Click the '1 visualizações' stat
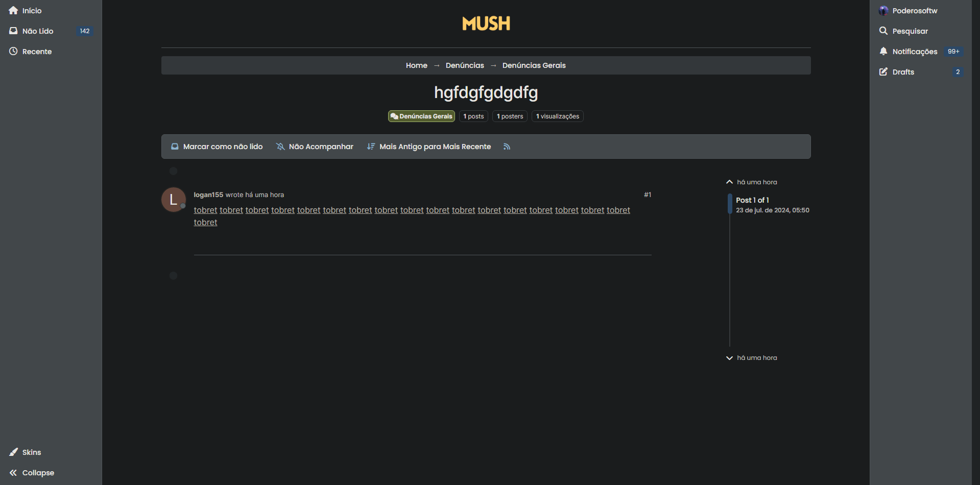Viewport: 980px width, 485px height. (x=558, y=116)
